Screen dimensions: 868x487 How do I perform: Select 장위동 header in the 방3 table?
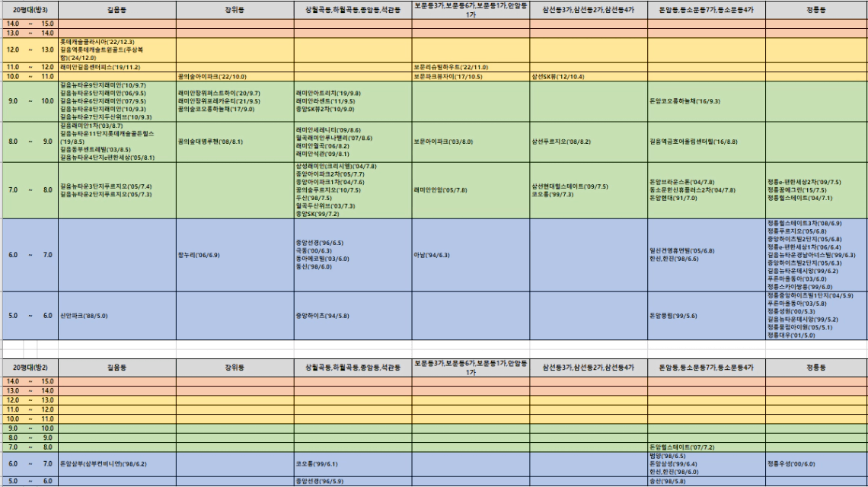pos(235,10)
